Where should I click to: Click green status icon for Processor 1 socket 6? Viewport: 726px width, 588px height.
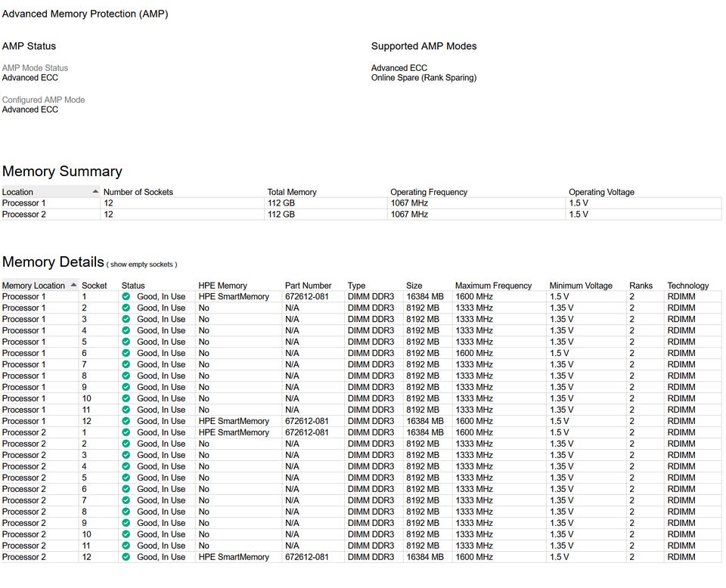pyautogui.click(x=126, y=354)
